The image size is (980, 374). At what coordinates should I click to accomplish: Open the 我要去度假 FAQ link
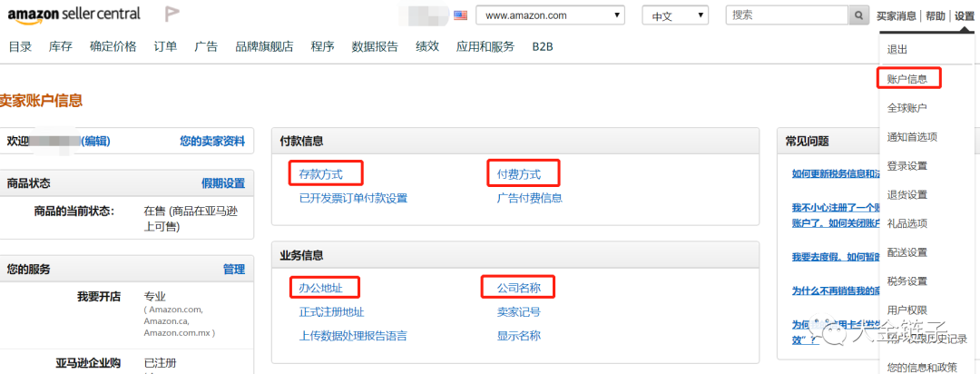point(836,256)
